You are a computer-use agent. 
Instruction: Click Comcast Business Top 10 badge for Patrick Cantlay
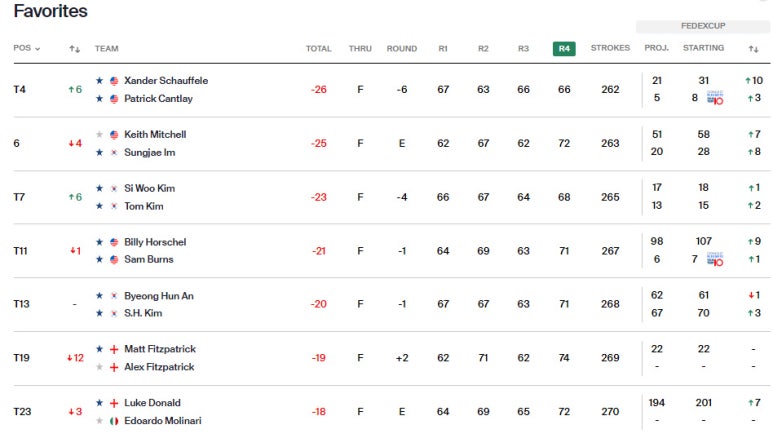pyautogui.click(x=715, y=98)
